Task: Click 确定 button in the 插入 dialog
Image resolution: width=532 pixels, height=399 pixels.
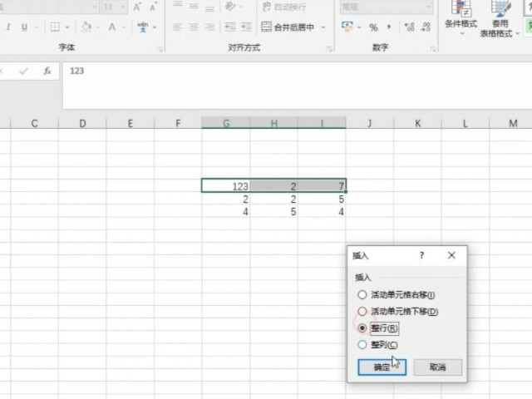Action: (x=382, y=367)
